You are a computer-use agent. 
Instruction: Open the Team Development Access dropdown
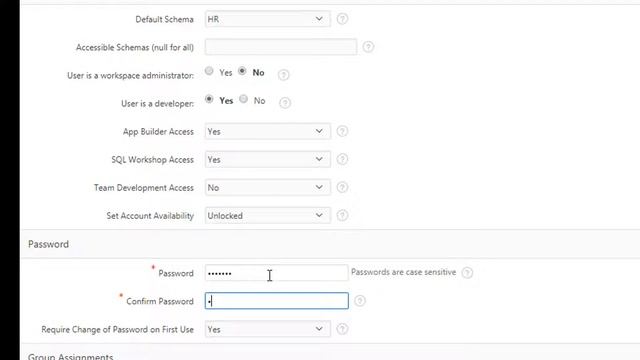point(267,188)
